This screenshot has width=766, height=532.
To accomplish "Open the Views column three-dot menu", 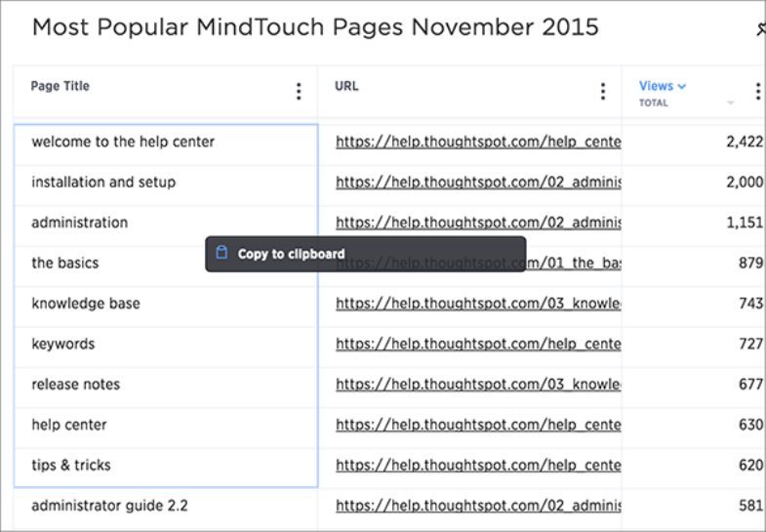I will [757, 92].
